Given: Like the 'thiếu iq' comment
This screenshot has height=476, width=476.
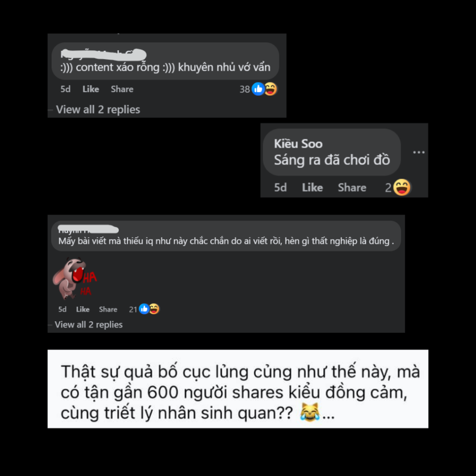Looking at the screenshot, I should tap(83, 309).
